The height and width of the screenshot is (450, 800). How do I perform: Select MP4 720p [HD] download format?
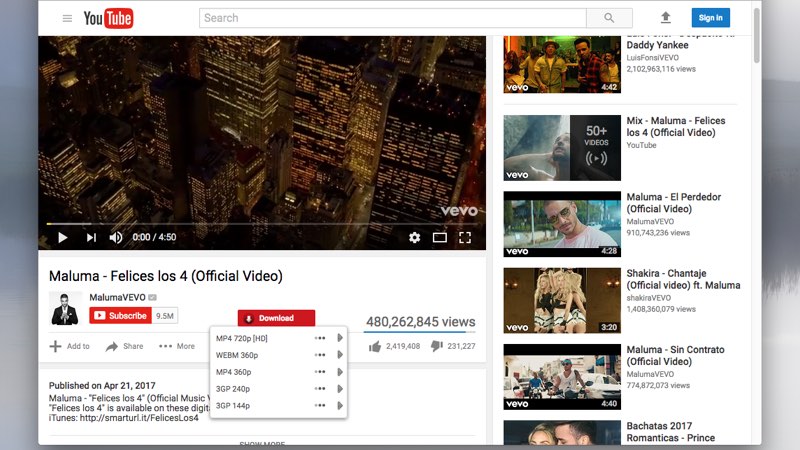[x=242, y=338]
